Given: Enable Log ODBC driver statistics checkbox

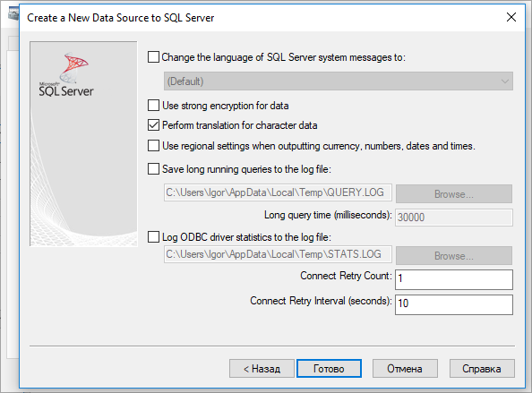Looking at the screenshot, I should click(153, 236).
